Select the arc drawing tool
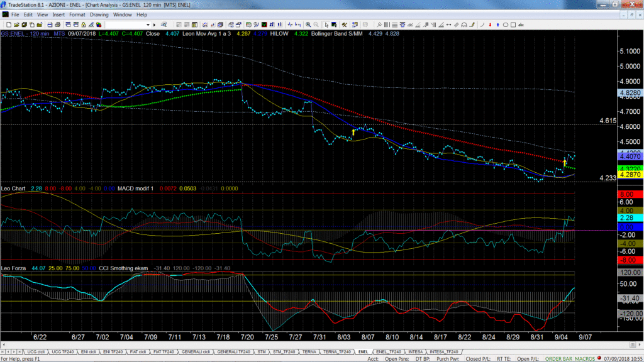This screenshot has height=362, width=644. (x=482, y=25)
